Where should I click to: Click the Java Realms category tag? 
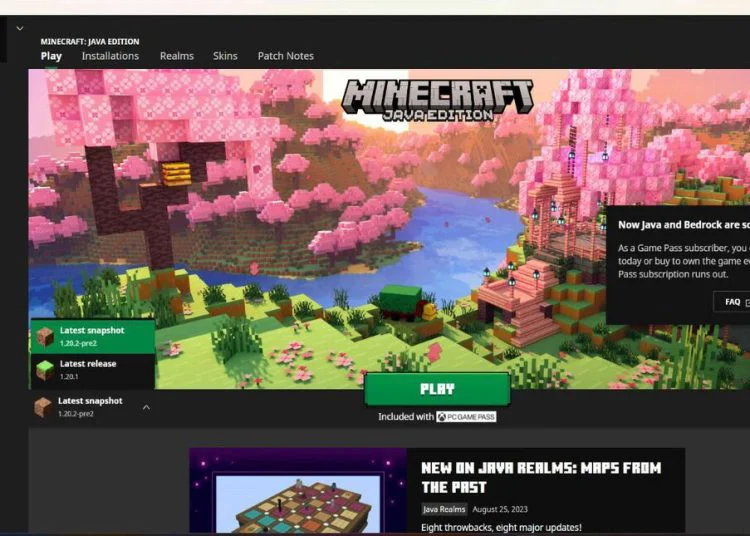tap(443, 509)
